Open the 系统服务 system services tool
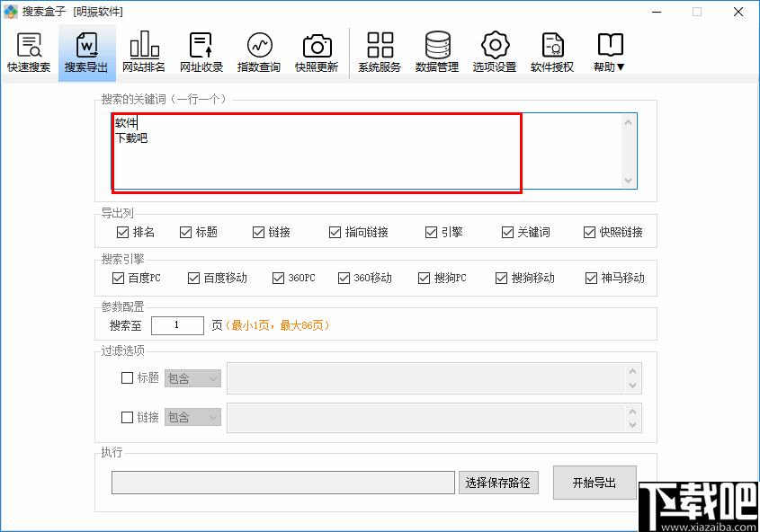 [x=380, y=53]
